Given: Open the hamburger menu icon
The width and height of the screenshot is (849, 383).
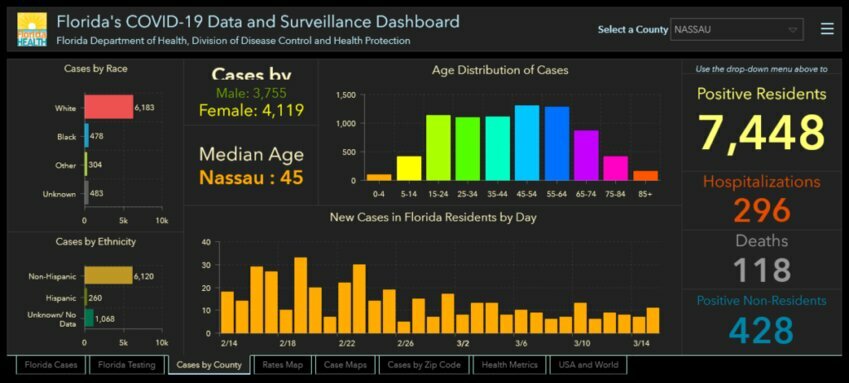Looking at the screenshot, I should (x=827, y=29).
